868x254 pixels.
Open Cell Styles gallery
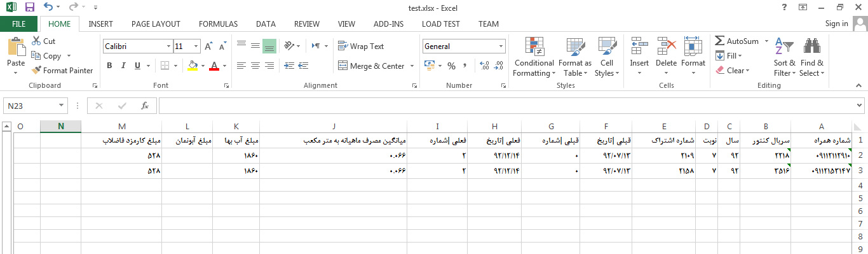tap(607, 57)
